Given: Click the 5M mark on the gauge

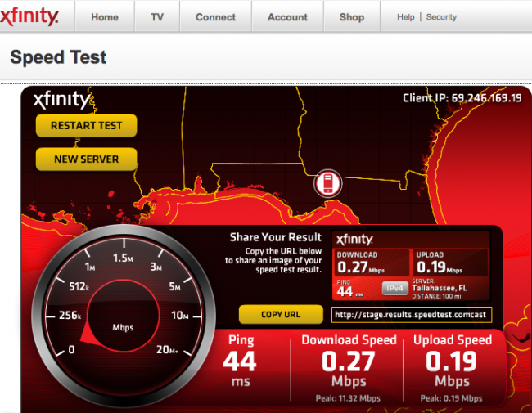Looking at the screenshot, I should pos(174,286).
